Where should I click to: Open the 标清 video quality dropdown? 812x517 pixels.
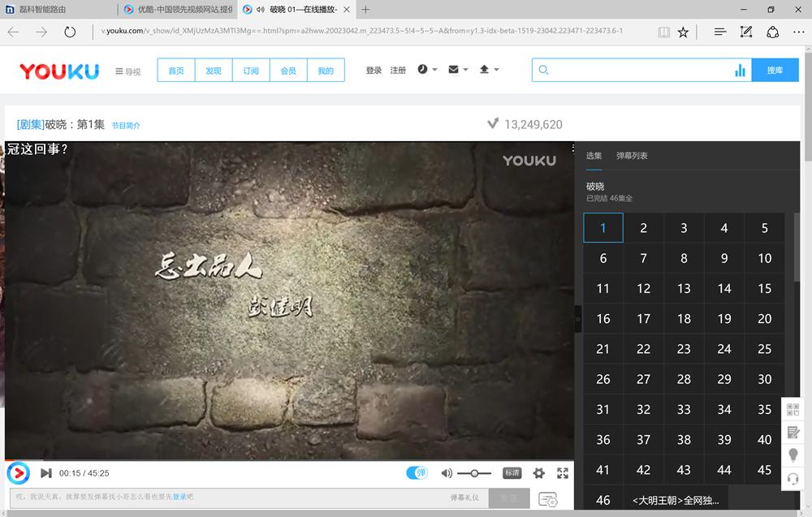pos(512,472)
